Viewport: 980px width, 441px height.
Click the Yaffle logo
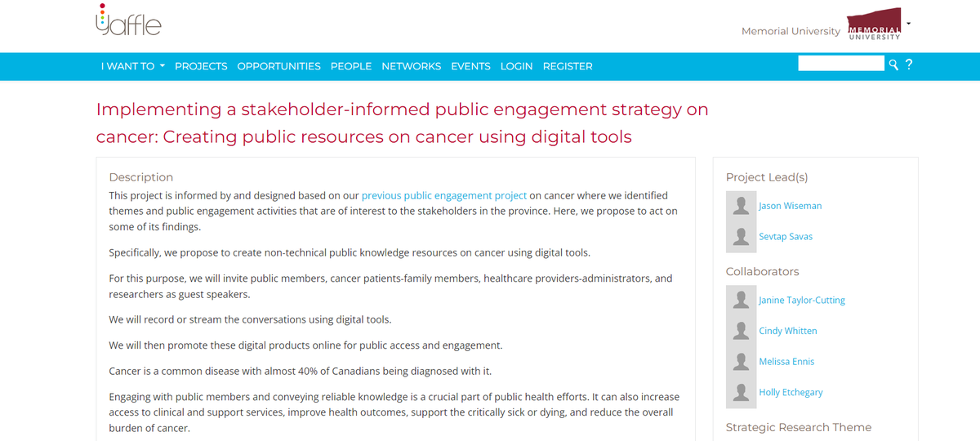click(128, 20)
